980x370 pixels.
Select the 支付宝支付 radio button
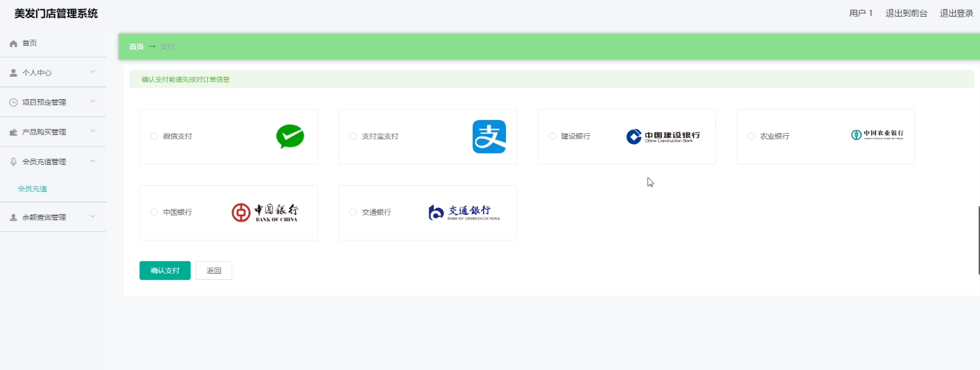(x=353, y=136)
